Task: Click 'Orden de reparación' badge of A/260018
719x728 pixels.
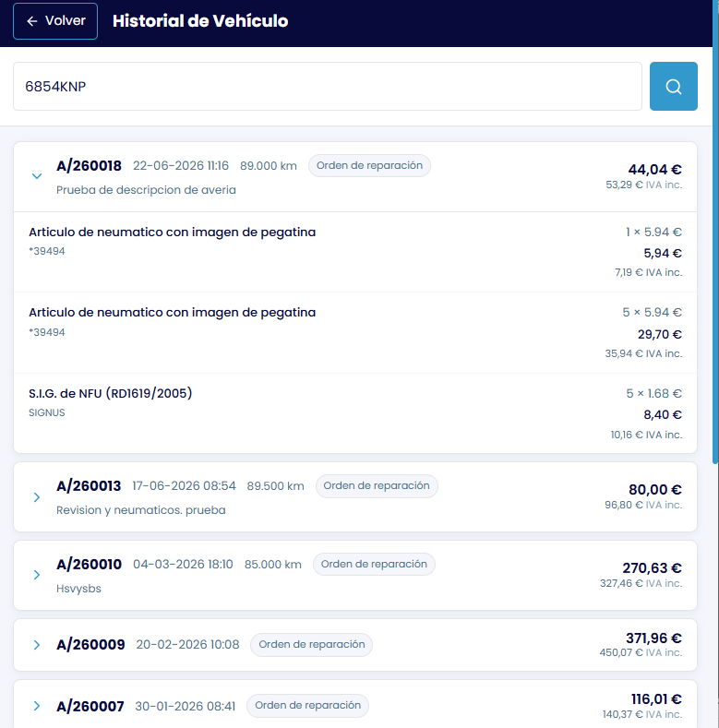Action: [369, 166]
